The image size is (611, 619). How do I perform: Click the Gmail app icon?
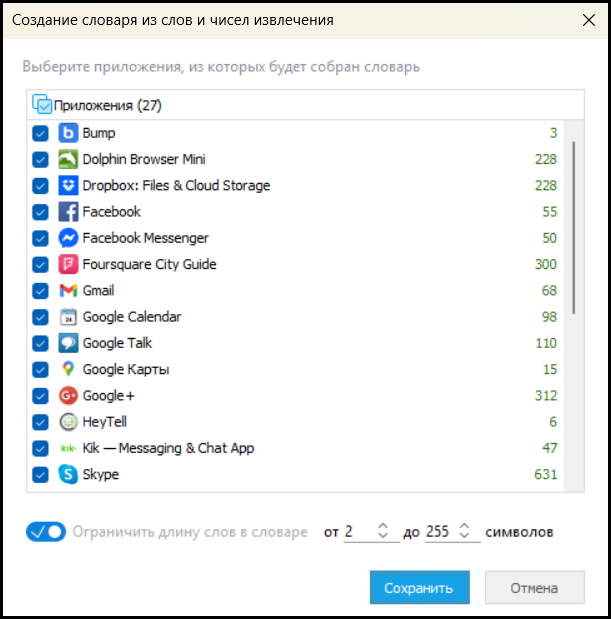(68, 290)
